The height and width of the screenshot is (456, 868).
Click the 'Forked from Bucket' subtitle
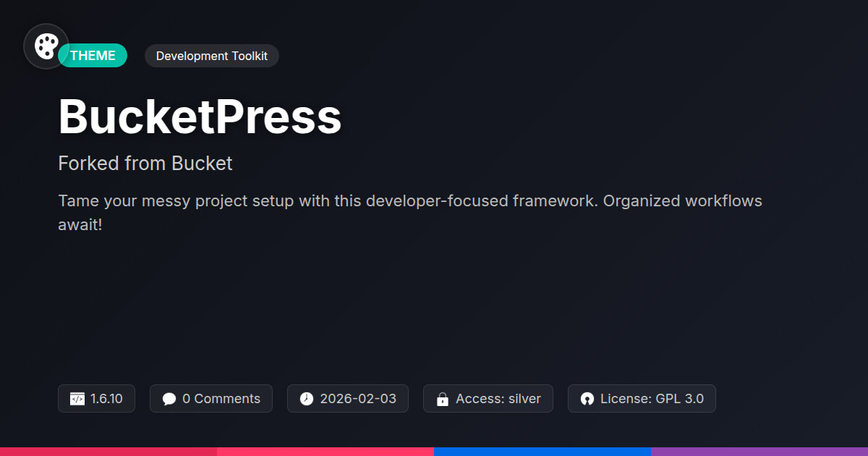145,164
